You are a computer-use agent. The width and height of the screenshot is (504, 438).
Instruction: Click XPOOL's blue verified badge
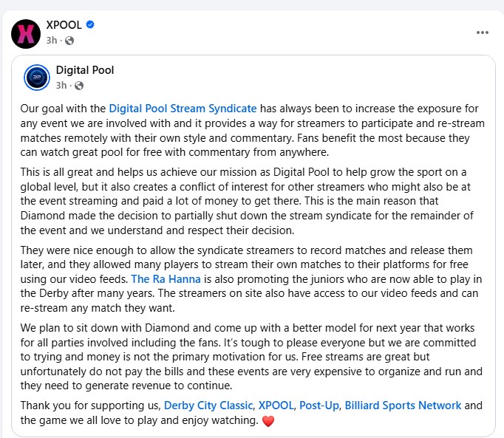(90, 25)
